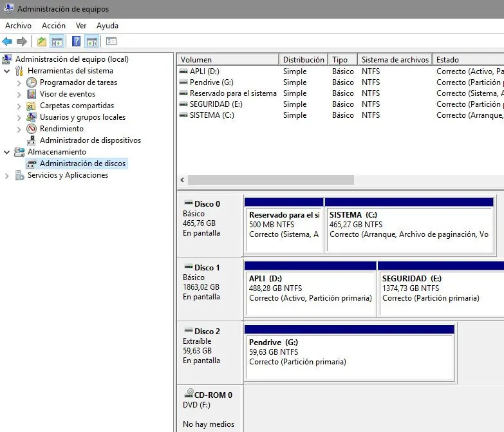Screen dimensions: 504x432
Task: Click the settings checklist toolbar icon
Action: (x=111, y=41)
